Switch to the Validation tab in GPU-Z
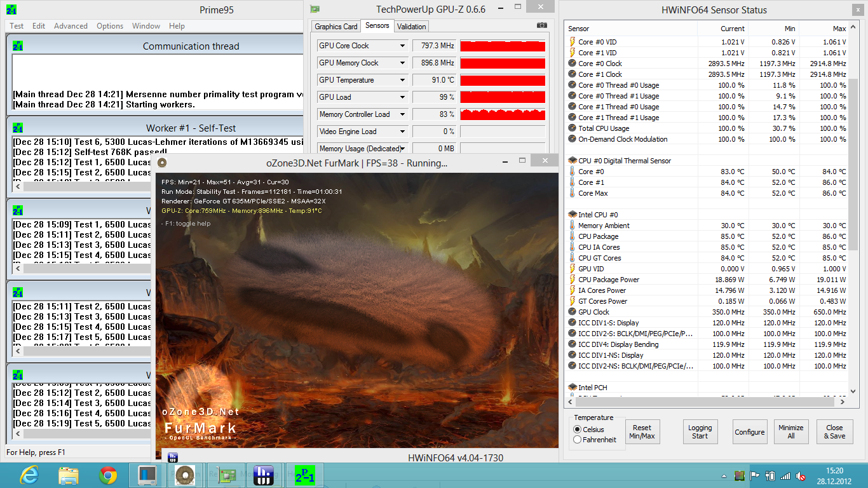The height and width of the screenshot is (488, 868). click(411, 27)
